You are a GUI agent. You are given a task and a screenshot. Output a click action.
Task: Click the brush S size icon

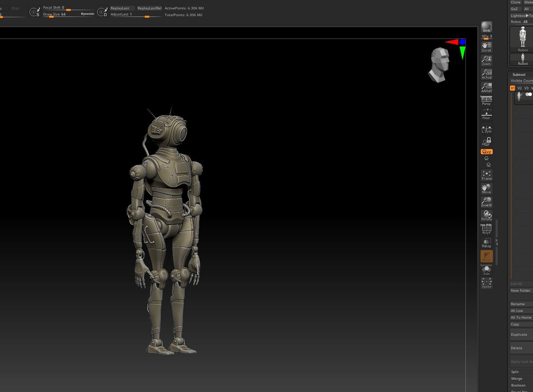35,12
